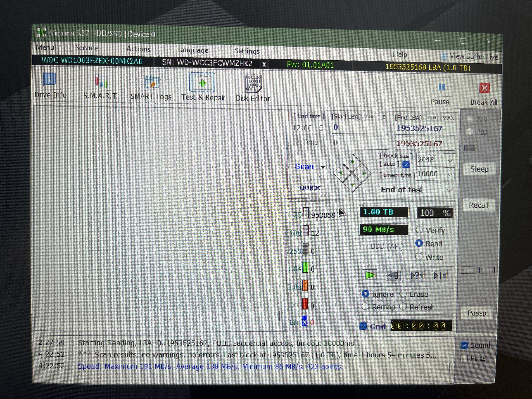The image size is (532, 399).
Task: Click the butterfly scan icon
Action: point(440,276)
